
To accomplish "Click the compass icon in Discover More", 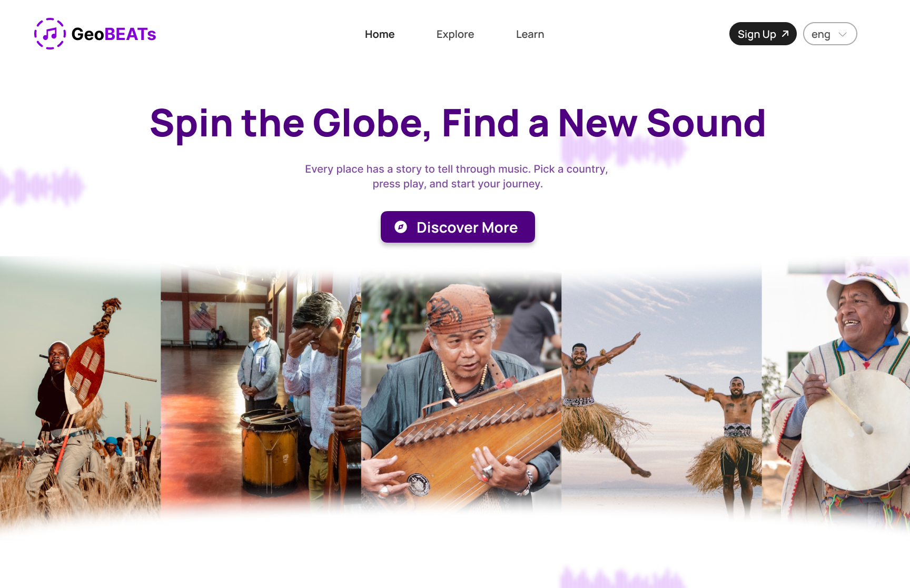I will pos(401,227).
